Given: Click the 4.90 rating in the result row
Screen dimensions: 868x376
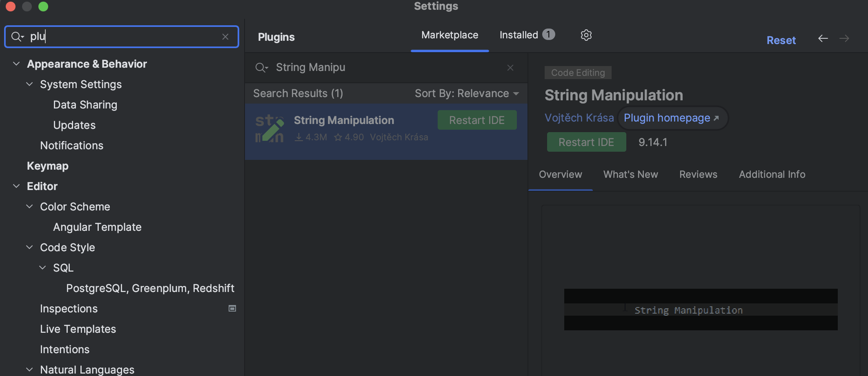Looking at the screenshot, I should pyautogui.click(x=349, y=137).
